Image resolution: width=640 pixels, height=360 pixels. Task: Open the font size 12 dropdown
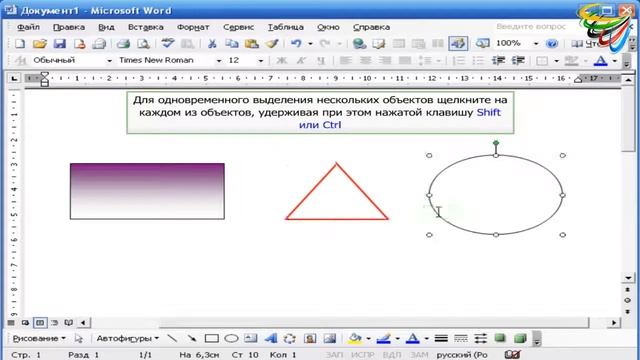261,61
